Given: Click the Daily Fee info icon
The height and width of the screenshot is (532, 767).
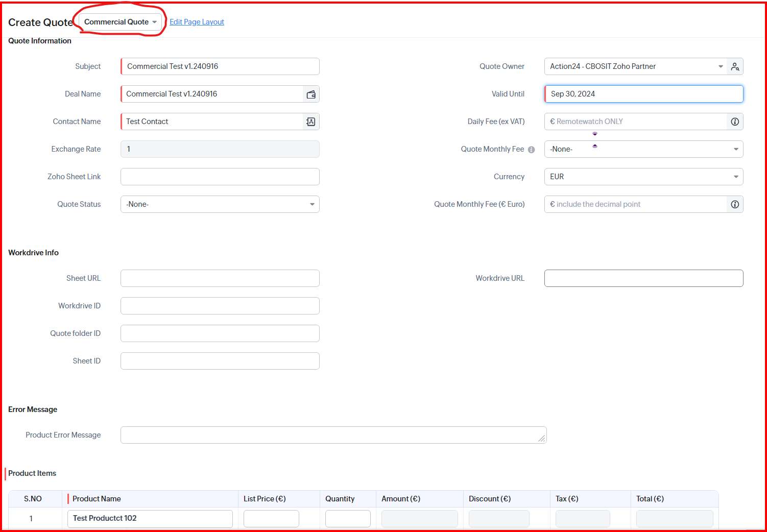Looking at the screenshot, I should coord(735,122).
